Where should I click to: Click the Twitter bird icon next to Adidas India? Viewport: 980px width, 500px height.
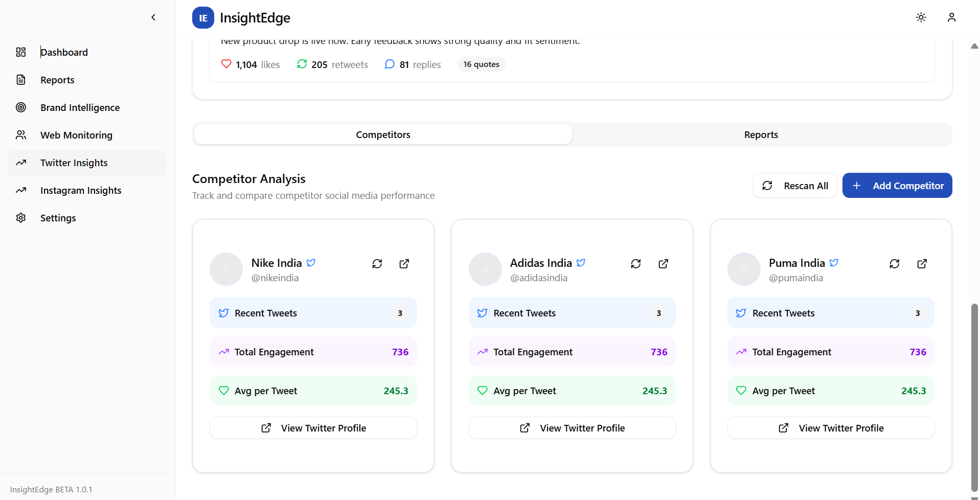tap(581, 262)
